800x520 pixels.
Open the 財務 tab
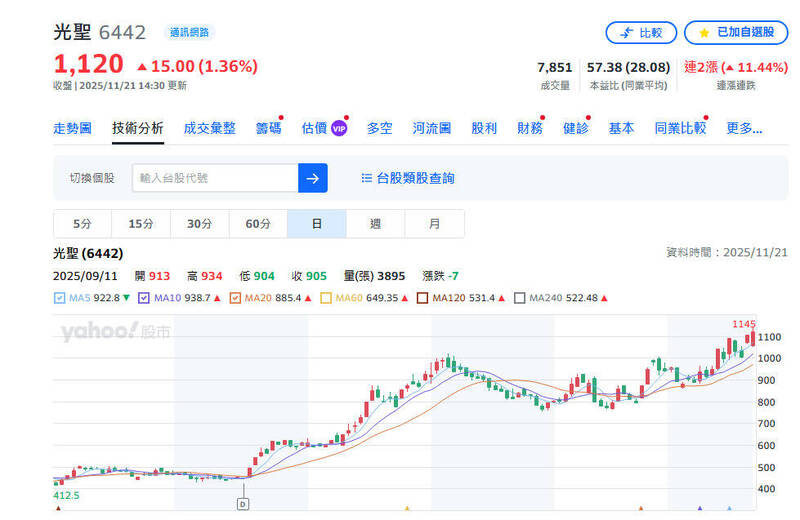click(x=530, y=128)
